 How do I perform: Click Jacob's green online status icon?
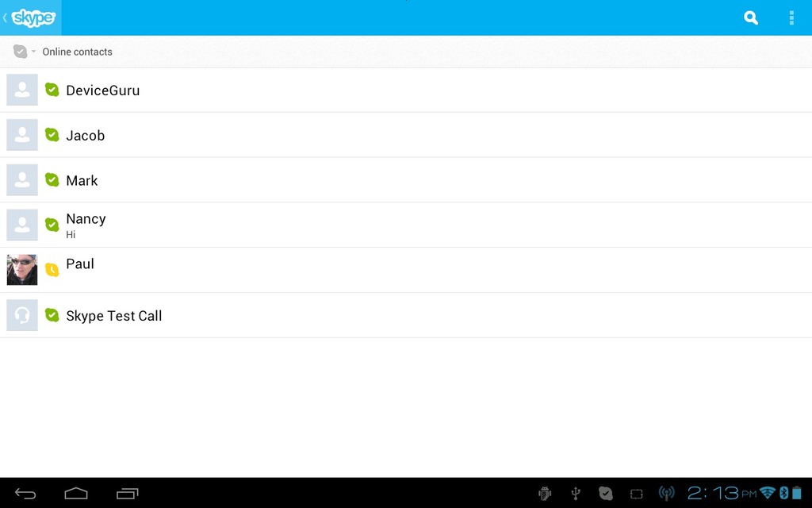coord(52,135)
